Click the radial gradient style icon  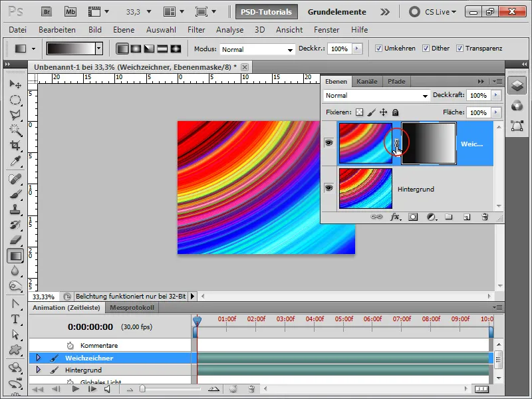[x=136, y=49]
